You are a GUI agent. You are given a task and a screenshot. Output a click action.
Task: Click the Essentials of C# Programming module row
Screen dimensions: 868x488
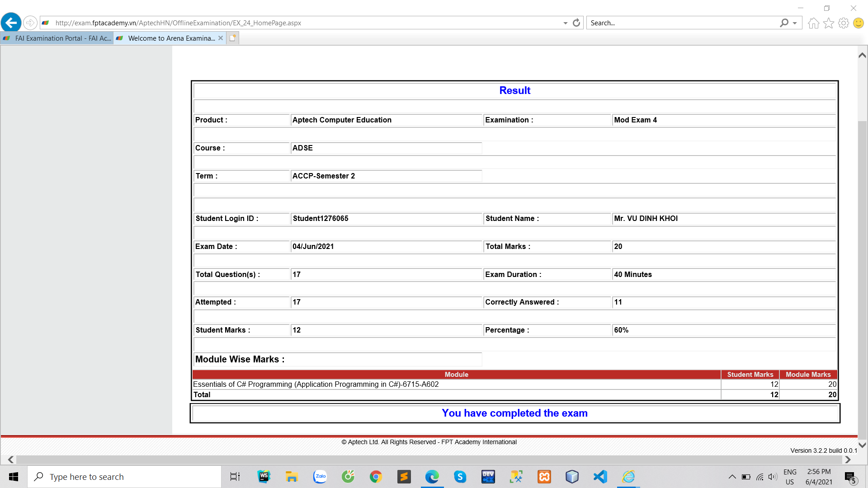click(x=514, y=385)
